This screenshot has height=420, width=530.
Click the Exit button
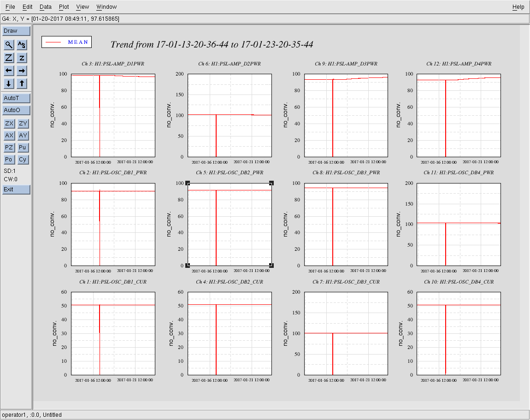tap(16, 189)
